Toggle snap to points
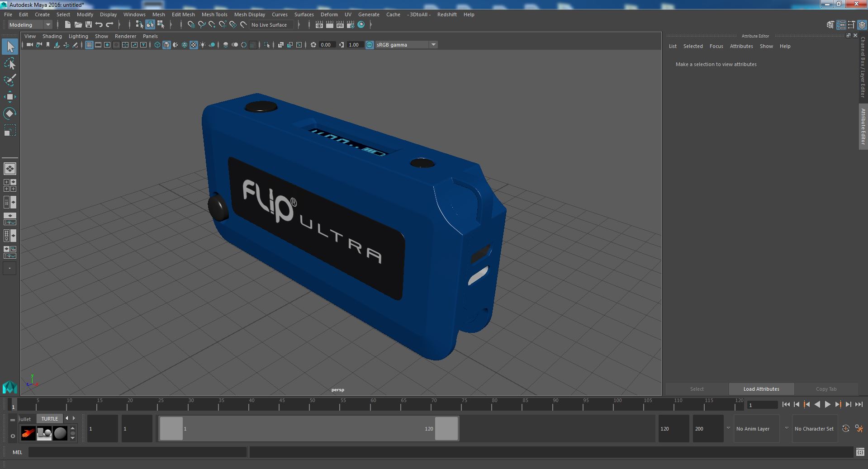The width and height of the screenshot is (868, 469). click(x=212, y=25)
